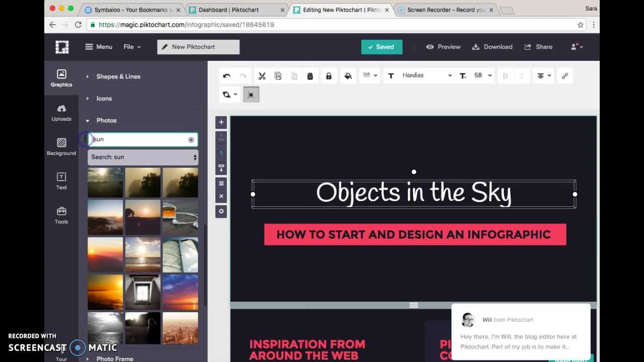Click the clone block icon
Viewport: 644px width, 362px height.
coord(221,184)
